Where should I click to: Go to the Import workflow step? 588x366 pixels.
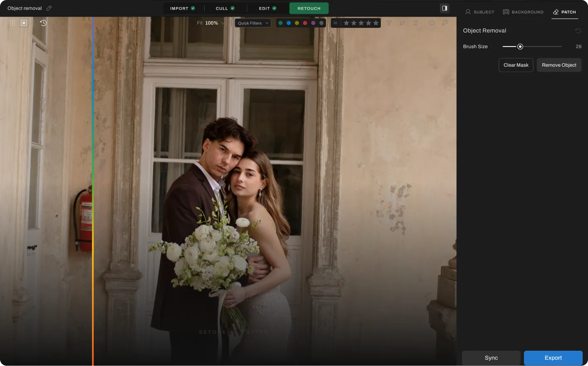[182, 8]
